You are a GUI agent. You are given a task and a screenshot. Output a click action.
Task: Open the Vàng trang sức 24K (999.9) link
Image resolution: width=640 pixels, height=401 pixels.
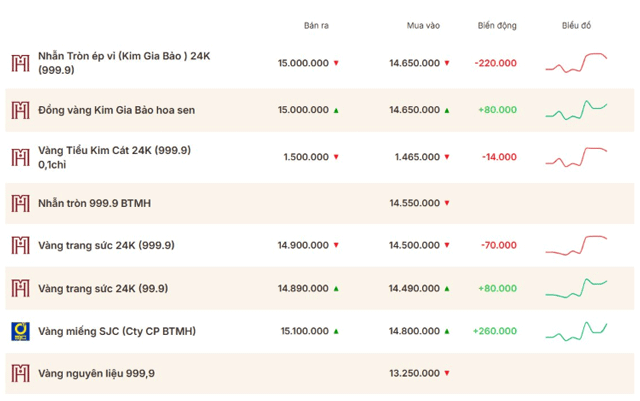coord(107,245)
